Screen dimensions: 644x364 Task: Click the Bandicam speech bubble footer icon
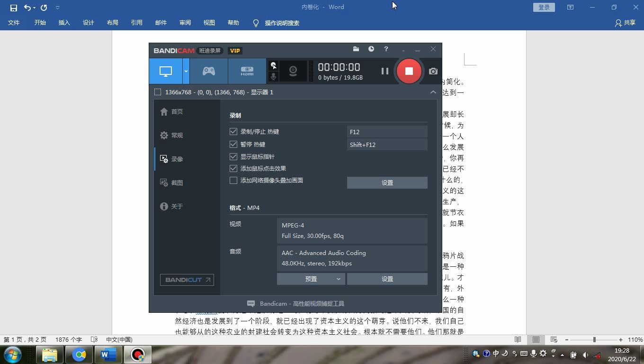[x=251, y=303]
